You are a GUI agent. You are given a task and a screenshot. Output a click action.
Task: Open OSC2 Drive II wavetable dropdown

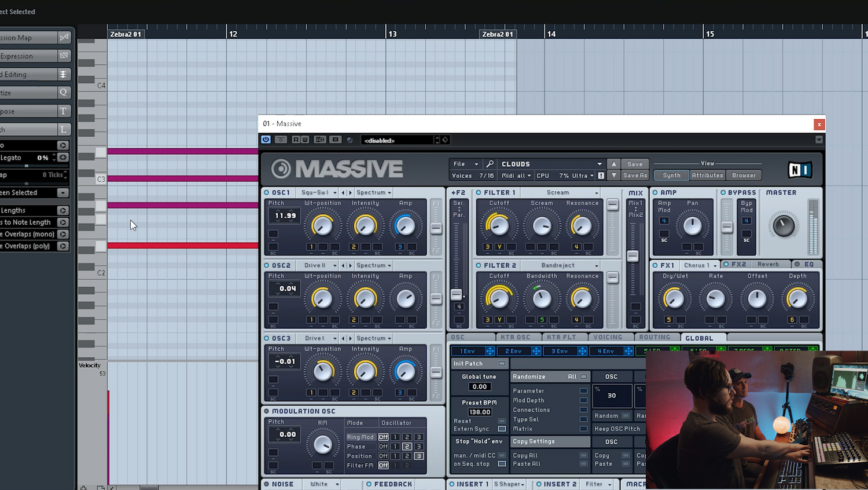click(319, 265)
